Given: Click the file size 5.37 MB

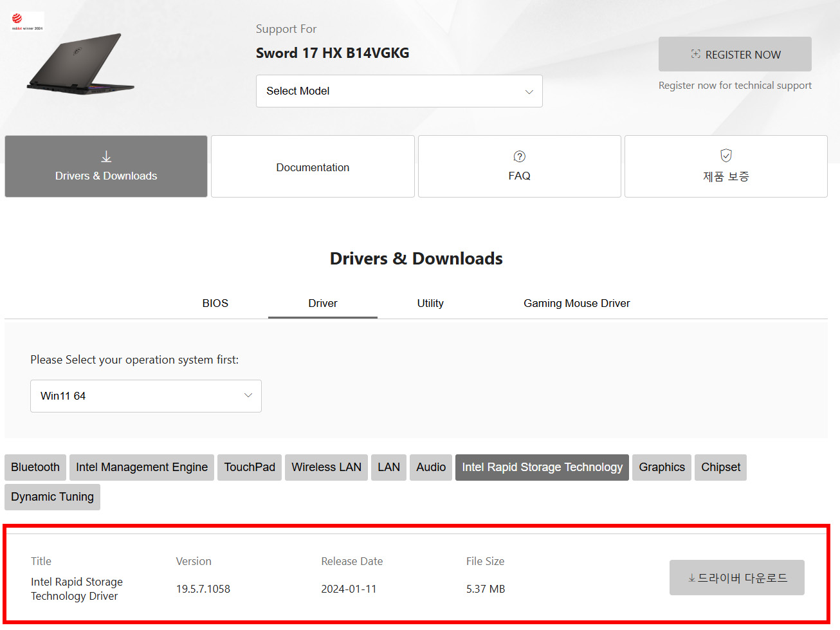Looking at the screenshot, I should tap(486, 589).
